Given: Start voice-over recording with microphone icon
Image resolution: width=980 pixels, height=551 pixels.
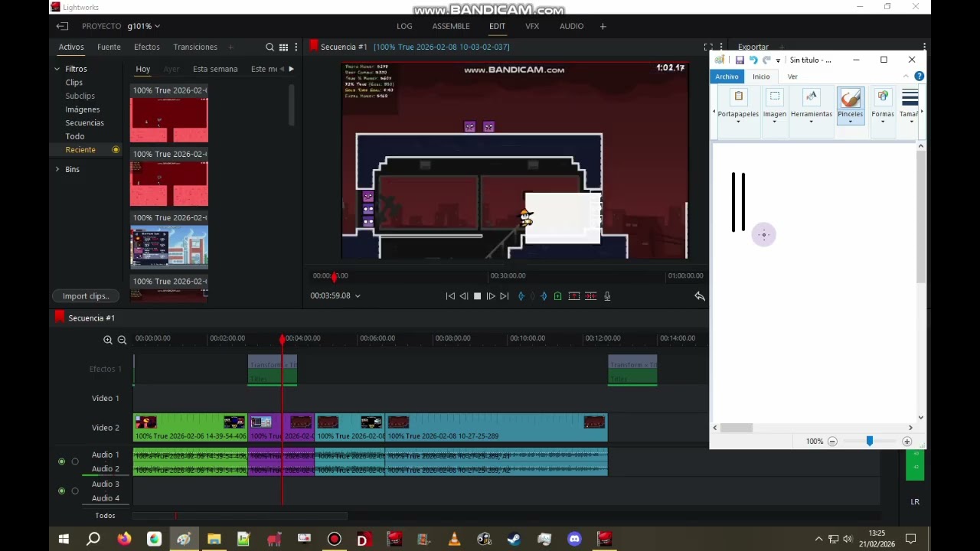Looking at the screenshot, I should click(607, 296).
